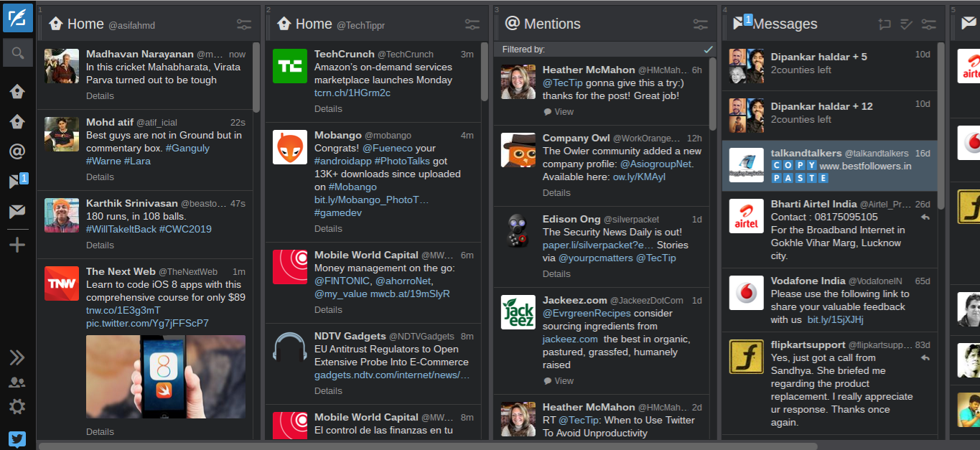Open the new tweet compose button
The height and width of the screenshot is (450, 980).
point(17,17)
